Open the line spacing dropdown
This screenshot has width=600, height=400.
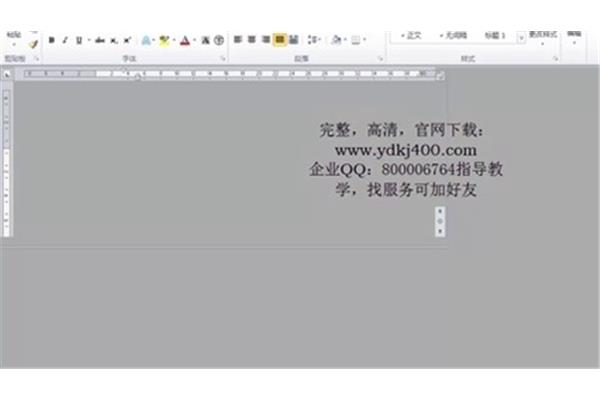click(x=314, y=40)
